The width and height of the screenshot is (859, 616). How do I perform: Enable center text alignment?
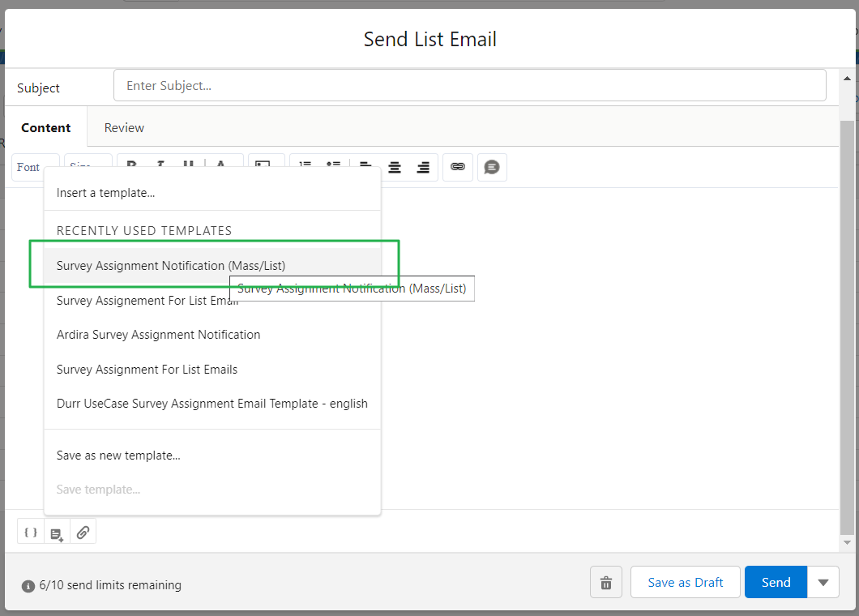[x=394, y=167]
